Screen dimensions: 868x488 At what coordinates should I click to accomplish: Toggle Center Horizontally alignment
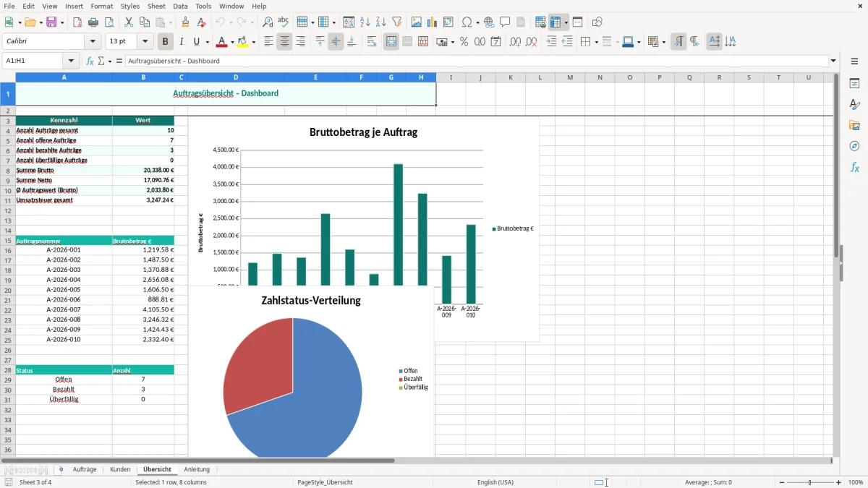tap(284, 42)
